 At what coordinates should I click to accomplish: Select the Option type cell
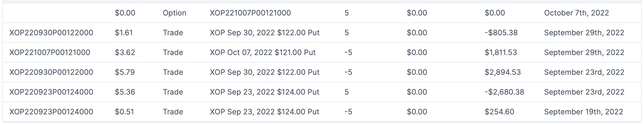[174, 13]
